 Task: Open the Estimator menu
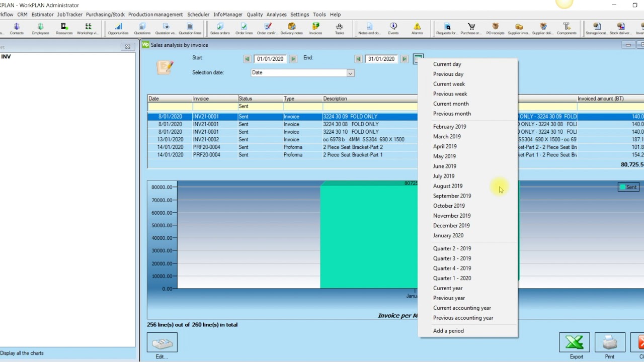[42, 15]
